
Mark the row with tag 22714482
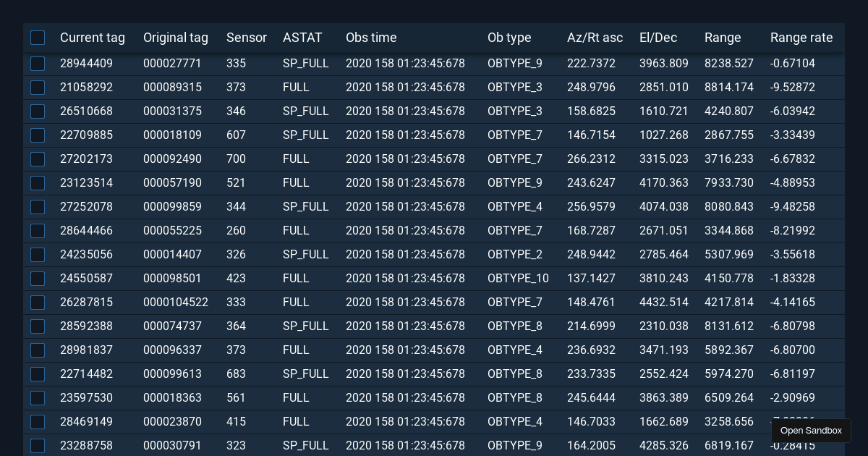click(38, 374)
